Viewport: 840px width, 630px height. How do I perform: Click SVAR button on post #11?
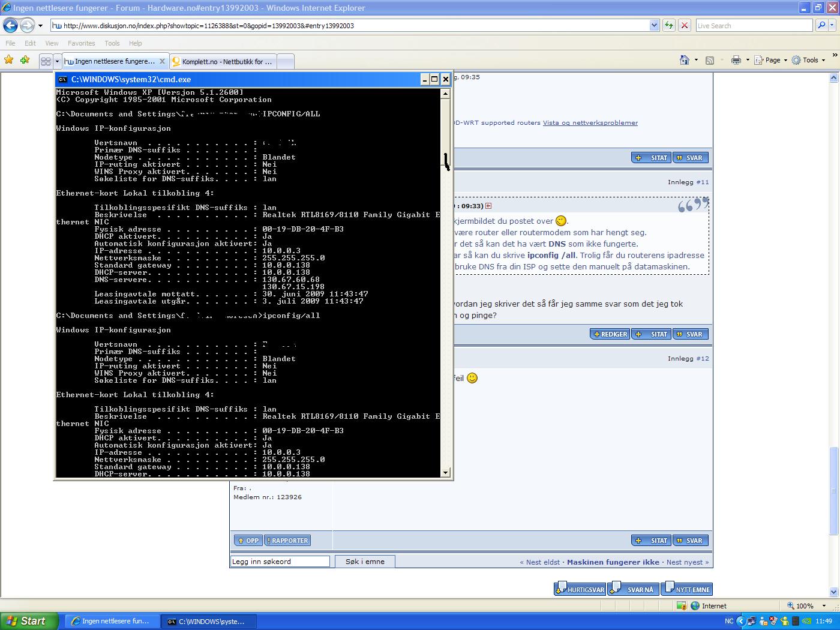(691, 334)
